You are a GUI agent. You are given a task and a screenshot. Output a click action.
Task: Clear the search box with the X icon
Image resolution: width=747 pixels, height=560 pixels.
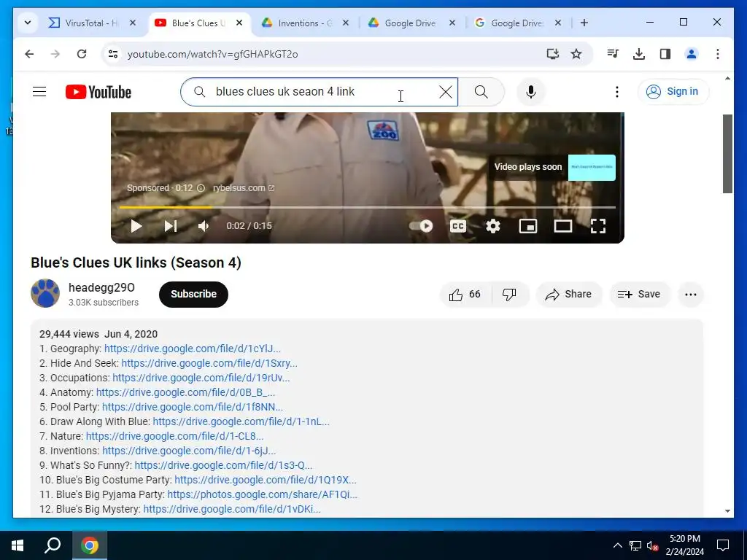pyautogui.click(x=446, y=92)
